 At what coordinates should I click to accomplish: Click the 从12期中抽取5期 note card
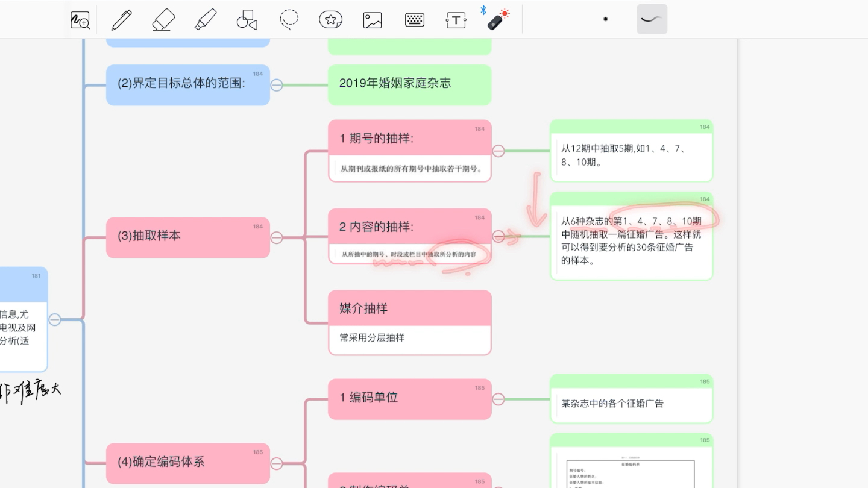pyautogui.click(x=631, y=151)
